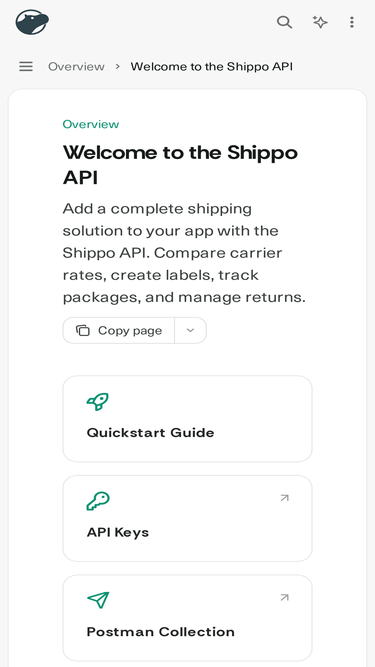Image resolution: width=375 pixels, height=667 pixels.
Task: Click the external arrow on Postman Collection card
Action: click(284, 597)
